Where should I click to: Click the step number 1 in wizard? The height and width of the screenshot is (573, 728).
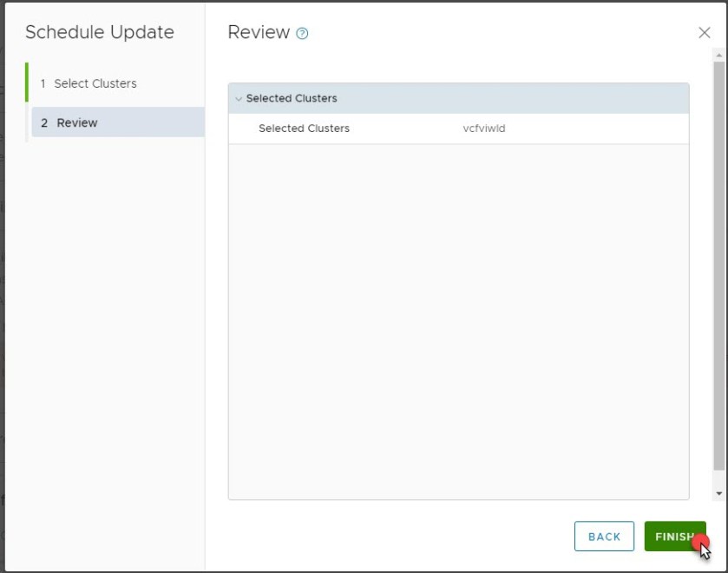[43, 83]
